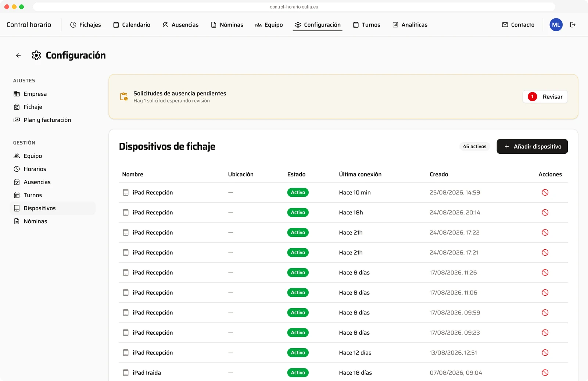Disable the device created 13/08/2026, 12:51
This screenshot has height=381, width=588.
pyautogui.click(x=545, y=353)
